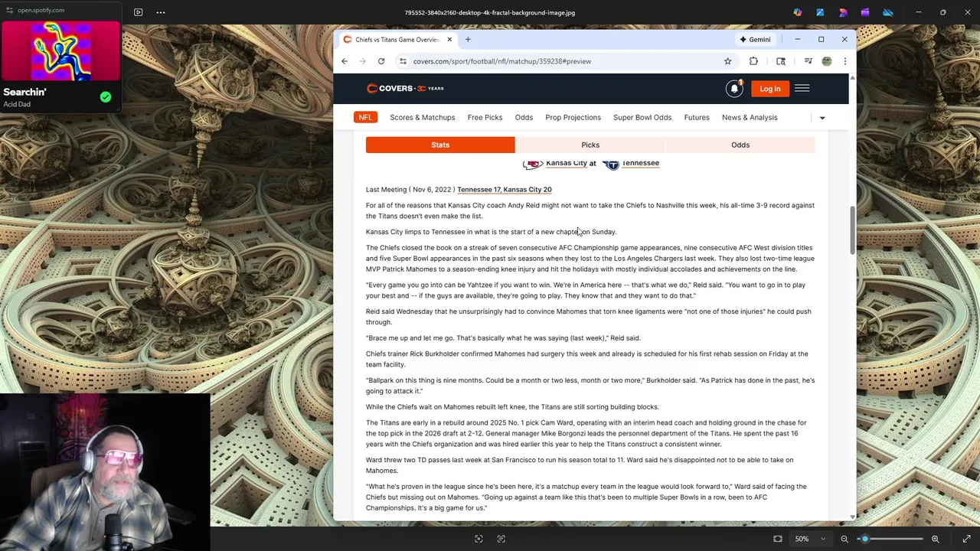
Task: Enter fullscreen in Photos viewer
Action: click(x=966, y=539)
